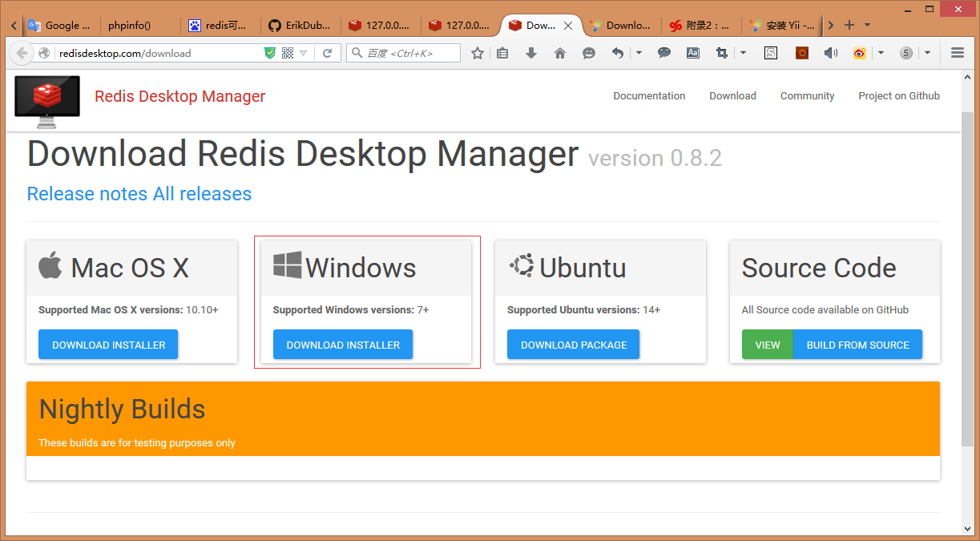Open the chat bubble toolbar icon
The width and height of the screenshot is (980, 541).
pos(664,53)
